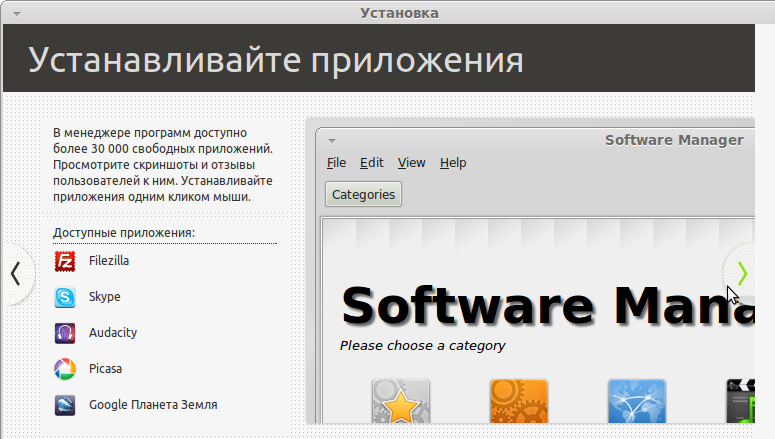
Task: Click the Categories button
Action: click(363, 194)
